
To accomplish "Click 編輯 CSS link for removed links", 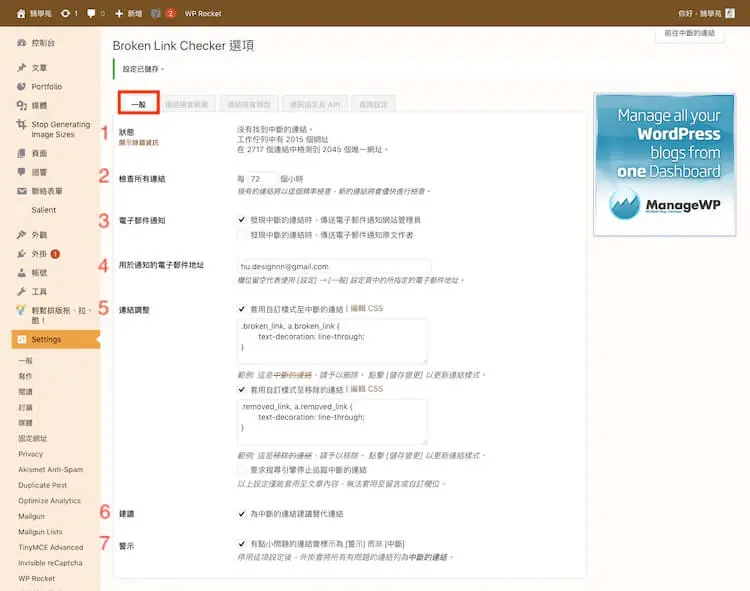I will [x=367, y=389].
